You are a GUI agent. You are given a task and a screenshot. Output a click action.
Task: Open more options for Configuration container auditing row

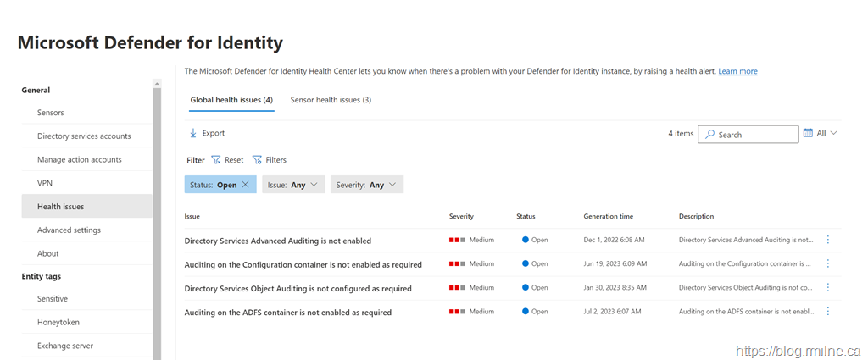tap(828, 263)
